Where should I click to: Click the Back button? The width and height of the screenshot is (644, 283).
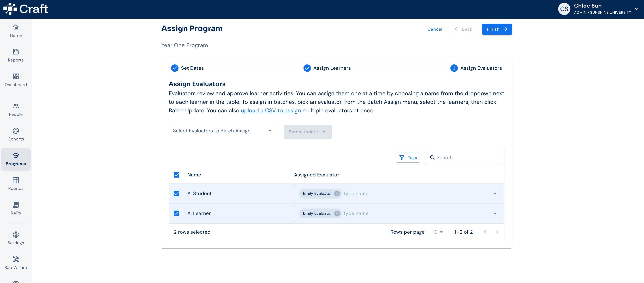tap(463, 29)
